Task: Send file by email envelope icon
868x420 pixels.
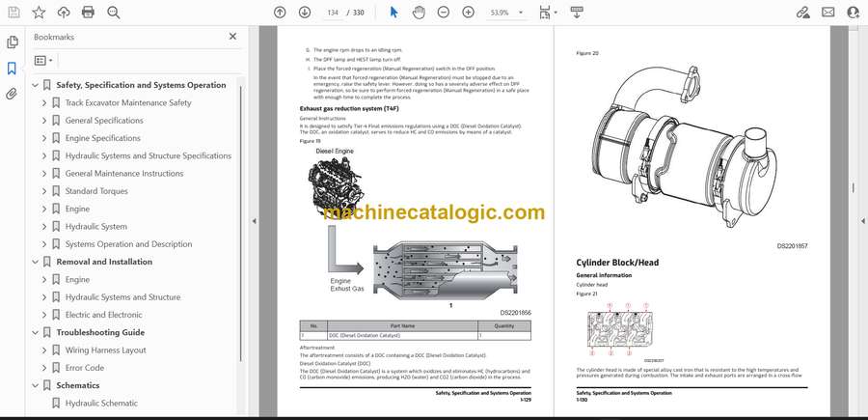Action: point(828,13)
